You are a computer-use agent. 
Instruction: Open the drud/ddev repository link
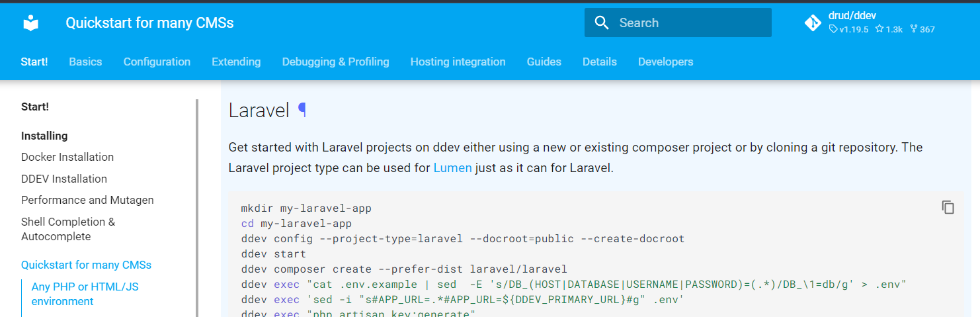click(x=852, y=16)
